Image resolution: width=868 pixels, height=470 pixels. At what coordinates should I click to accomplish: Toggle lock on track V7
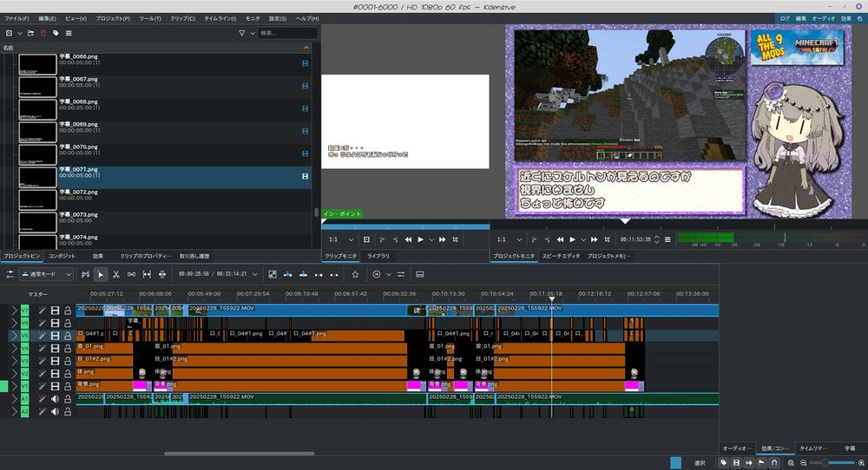pyautogui.click(x=68, y=310)
